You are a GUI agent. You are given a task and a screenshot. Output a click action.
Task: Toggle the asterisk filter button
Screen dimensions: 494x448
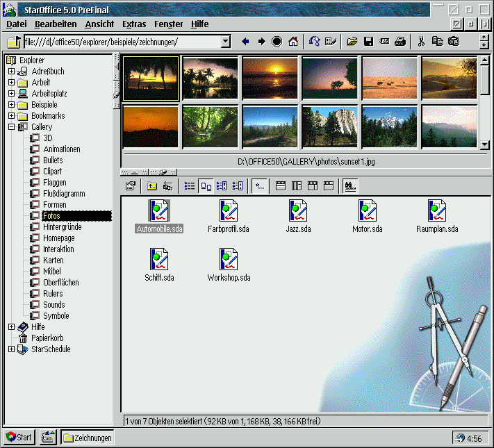coord(260,186)
